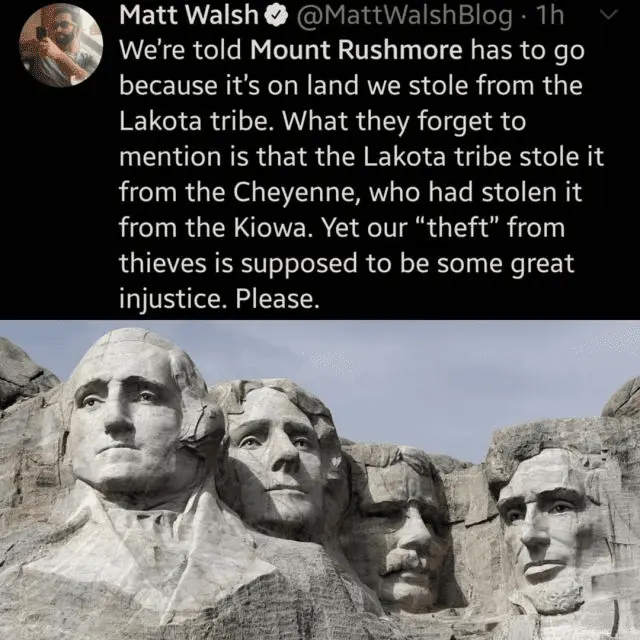Click the quoted word "theft"
Image resolution: width=640 pixels, height=640 pixels.
[x=458, y=227]
